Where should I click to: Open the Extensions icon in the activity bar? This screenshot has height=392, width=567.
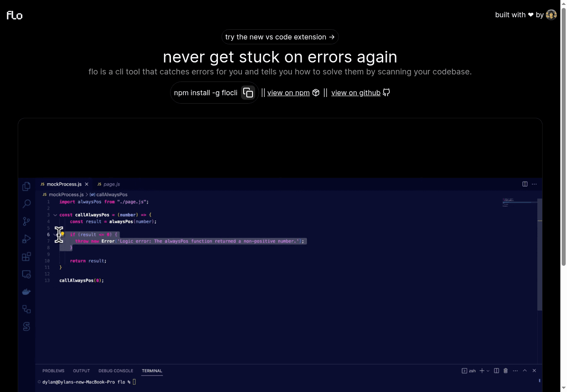27,257
